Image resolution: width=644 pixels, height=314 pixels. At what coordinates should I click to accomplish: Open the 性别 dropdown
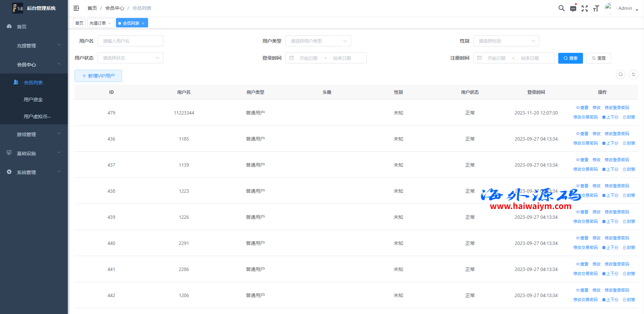coord(506,41)
